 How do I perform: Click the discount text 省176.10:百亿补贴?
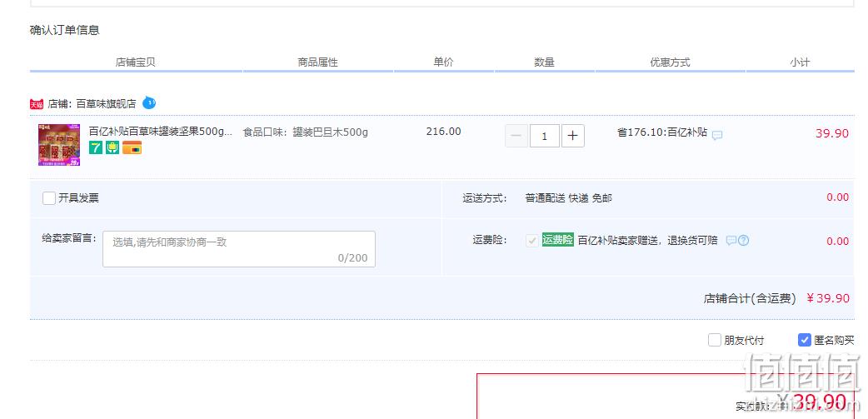[662, 132]
